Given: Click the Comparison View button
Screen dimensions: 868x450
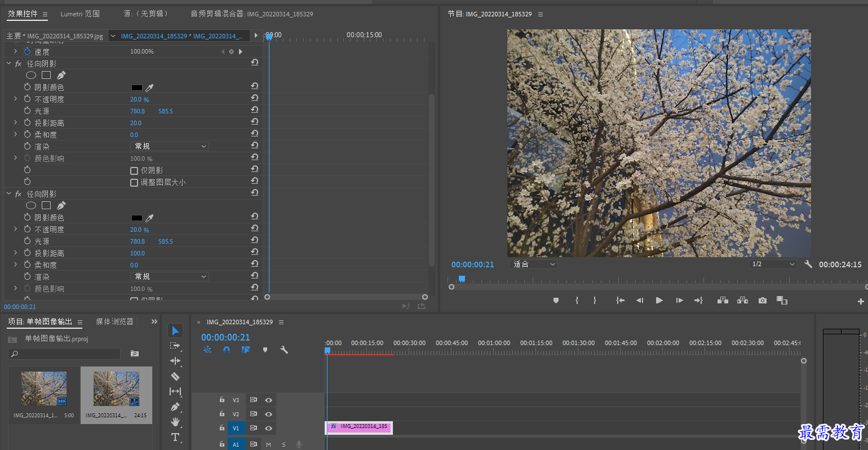Looking at the screenshot, I should (x=782, y=301).
